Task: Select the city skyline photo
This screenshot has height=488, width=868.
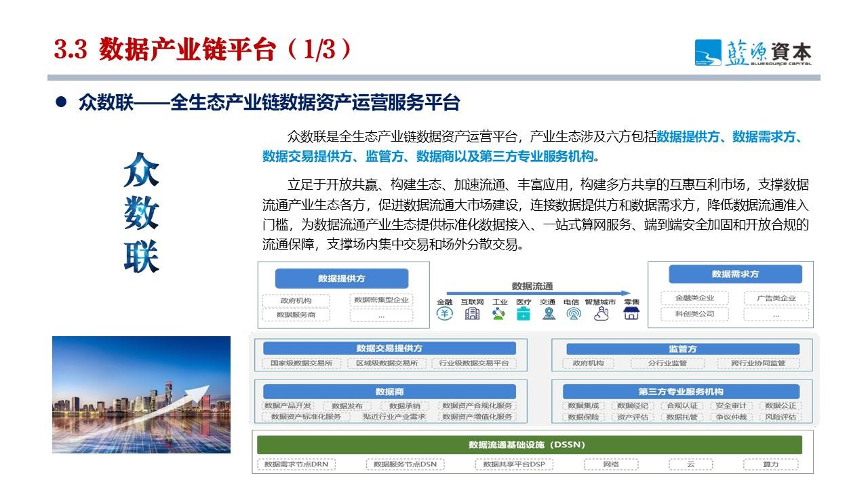Action: click(x=141, y=394)
